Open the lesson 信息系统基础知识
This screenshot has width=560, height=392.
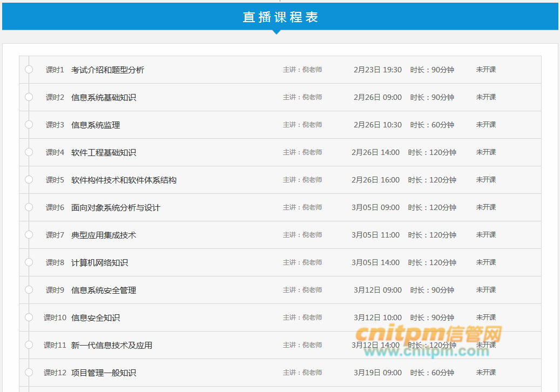click(104, 98)
